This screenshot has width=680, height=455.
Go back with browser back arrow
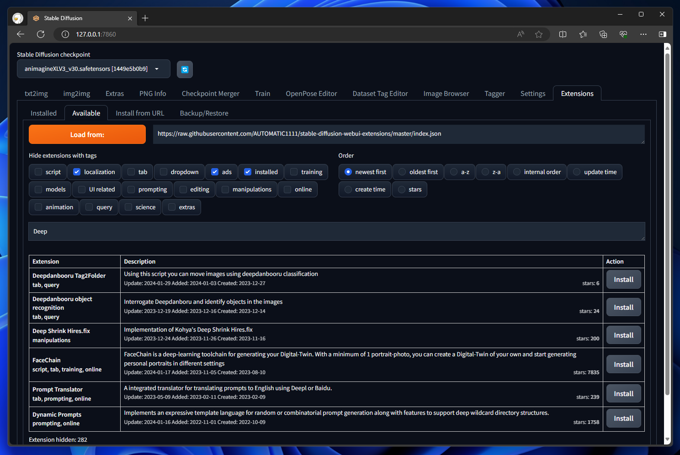pos(20,34)
